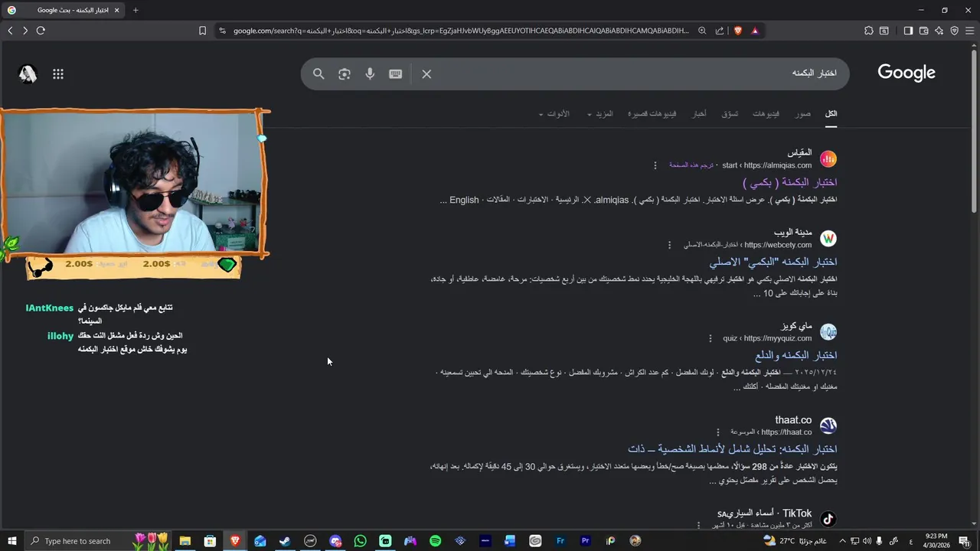This screenshot has height=551, width=980.
Task: Open options for the myyquiz.com result
Action: (710, 338)
